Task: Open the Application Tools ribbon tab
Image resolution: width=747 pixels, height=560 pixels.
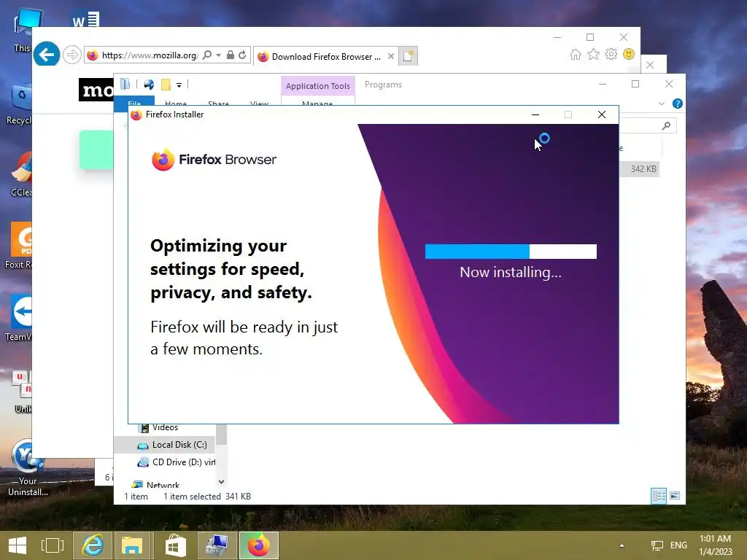Action: tap(318, 86)
